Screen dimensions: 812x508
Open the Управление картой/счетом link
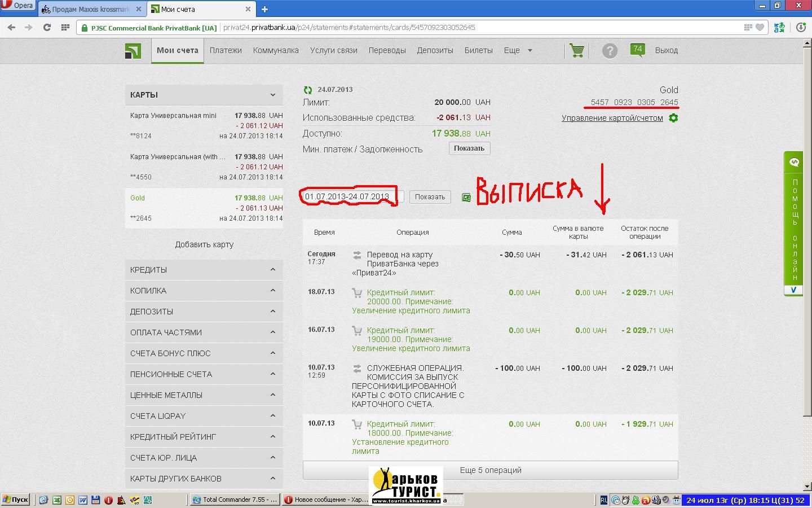[612, 118]
